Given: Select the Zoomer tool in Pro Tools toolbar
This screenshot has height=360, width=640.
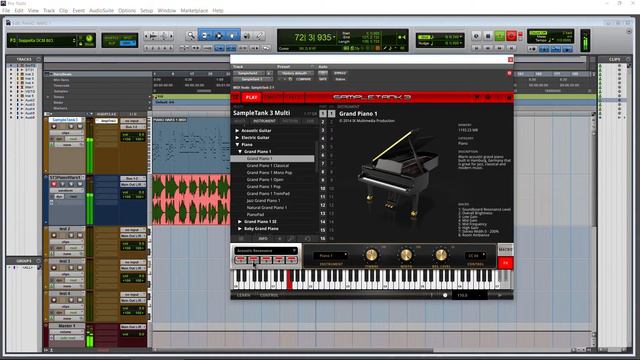Looking at the screenshot, I should (191, 36).
